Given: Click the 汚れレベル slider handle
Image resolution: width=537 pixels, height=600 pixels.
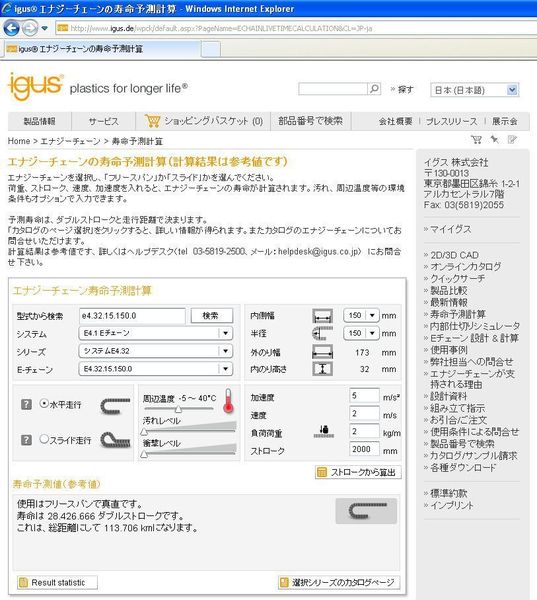Looking at the screenshot, I should (x=144, y=432).
